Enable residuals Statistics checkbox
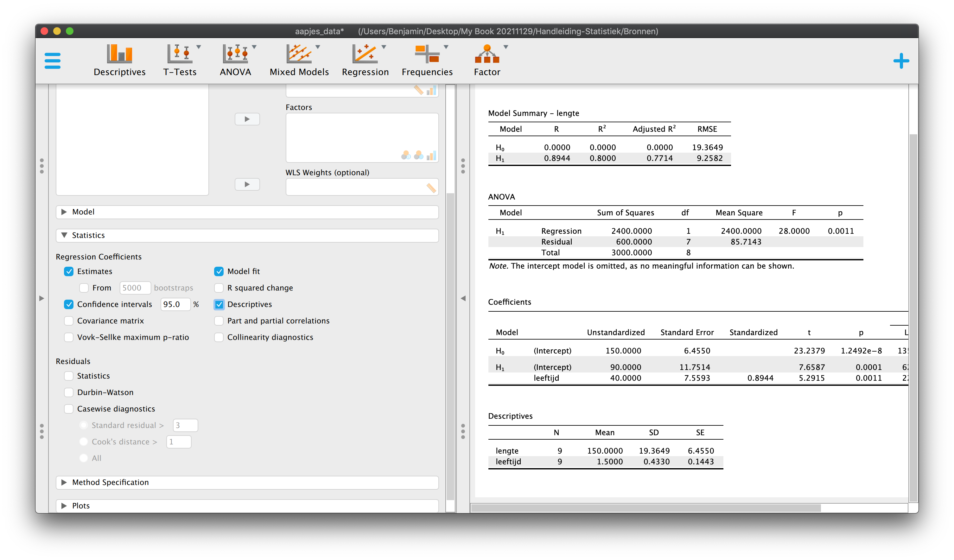954x560 pixels. [x=68, y=376]
